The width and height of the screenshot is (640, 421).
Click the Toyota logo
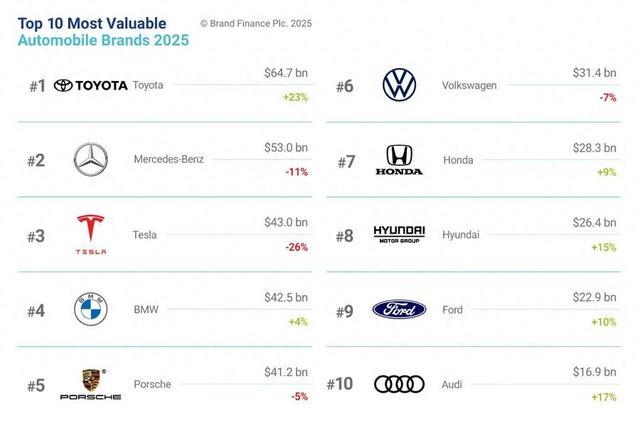tap(91, 86)
